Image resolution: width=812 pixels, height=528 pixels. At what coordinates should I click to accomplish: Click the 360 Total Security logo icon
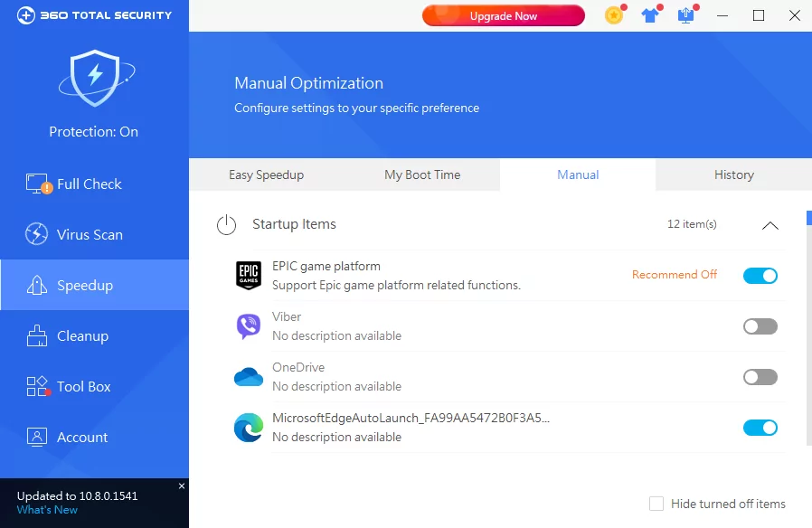pyautogui.click(x=26, y=15)
